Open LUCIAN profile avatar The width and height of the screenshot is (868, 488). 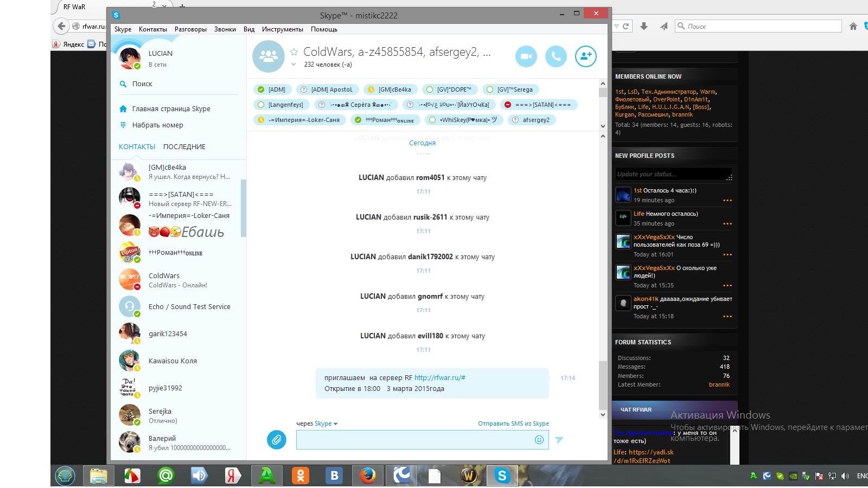click(130, 59)
